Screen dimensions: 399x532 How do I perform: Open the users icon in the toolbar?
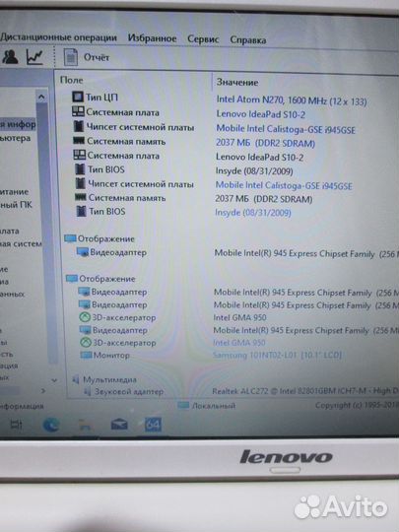coord(10,56)
